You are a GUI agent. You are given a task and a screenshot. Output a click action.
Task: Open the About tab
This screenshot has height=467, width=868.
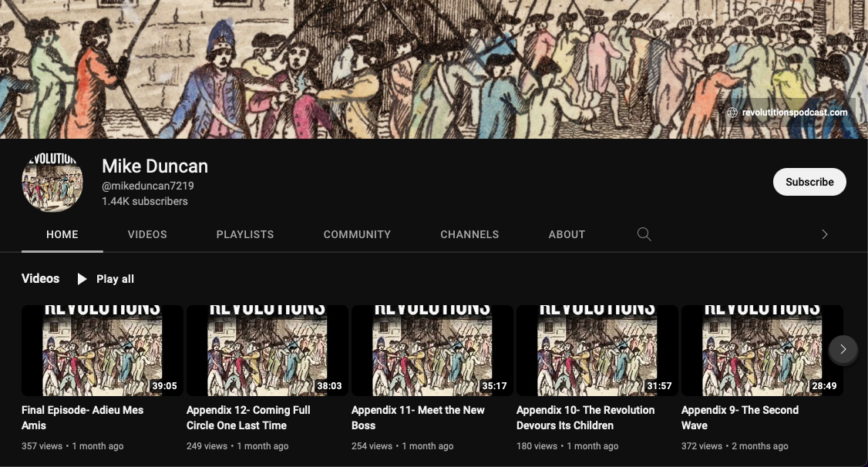(x=567, y=234)
